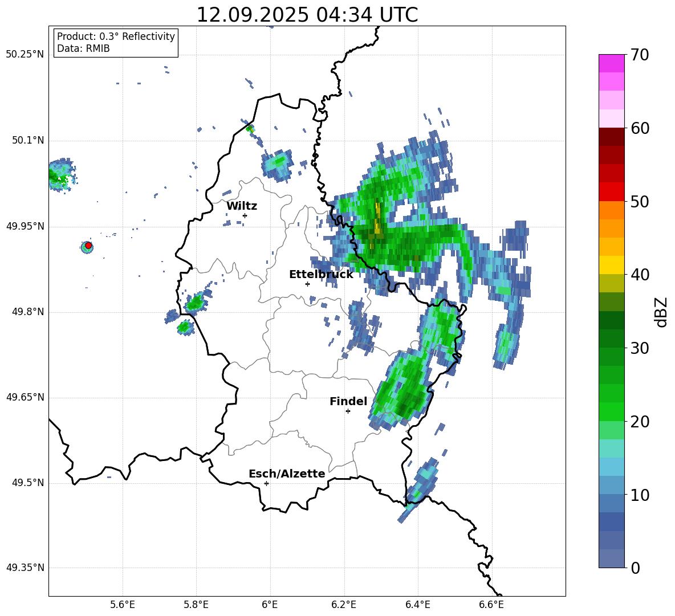Screen dimensions: 675x616
Task: Click the "Product: 0.3° Reflectivity" text
Action: [116, 36]
